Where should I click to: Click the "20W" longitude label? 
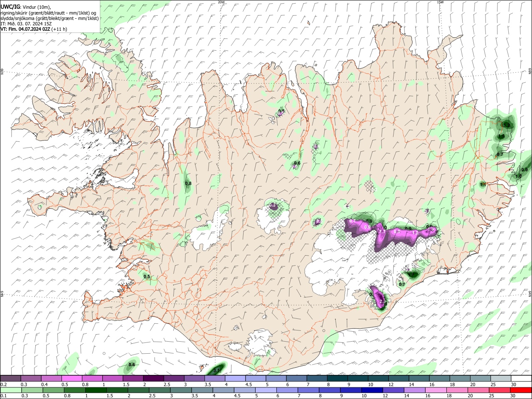coord(221,2)
